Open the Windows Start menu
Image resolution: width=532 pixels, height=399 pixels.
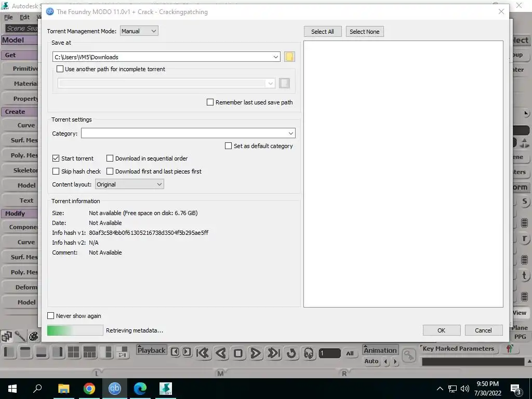point(12,389)
